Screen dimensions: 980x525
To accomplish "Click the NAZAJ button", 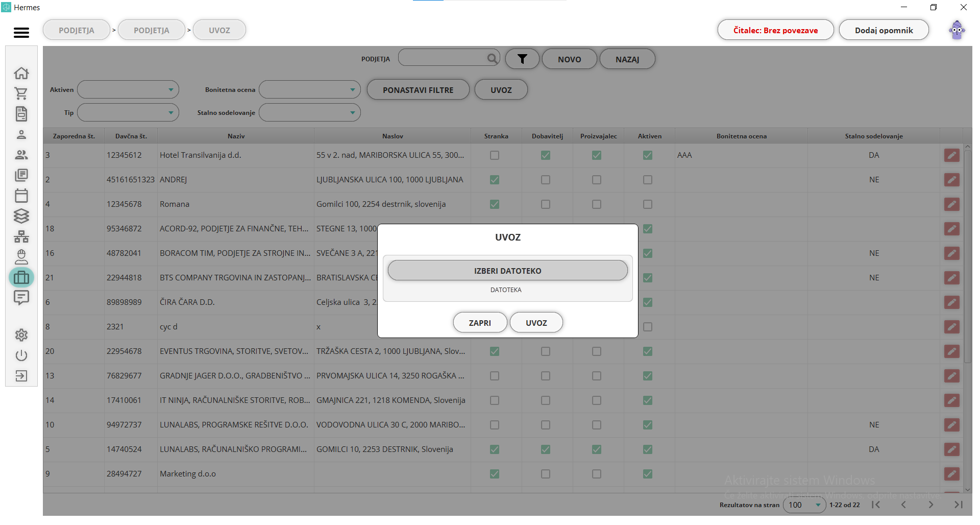I will coord(627,59).
